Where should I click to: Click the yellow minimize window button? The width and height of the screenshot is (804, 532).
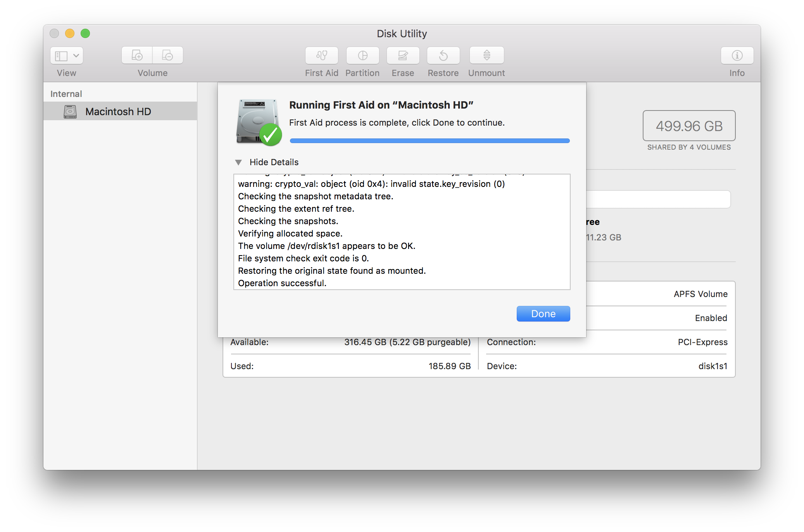point(70,33)
